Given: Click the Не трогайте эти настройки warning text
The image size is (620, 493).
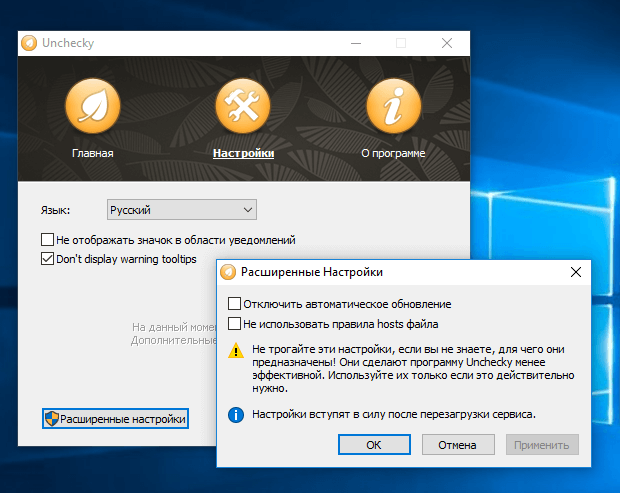Looking at the screenshot, I should tap(413, 369).
